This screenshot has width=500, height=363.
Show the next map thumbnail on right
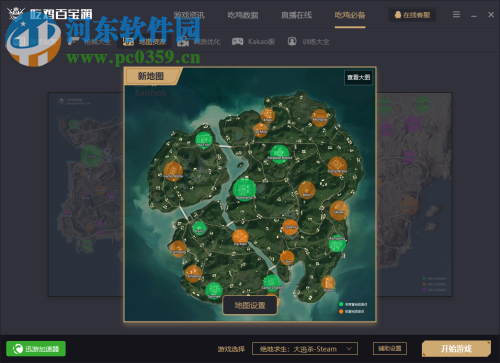414,194
